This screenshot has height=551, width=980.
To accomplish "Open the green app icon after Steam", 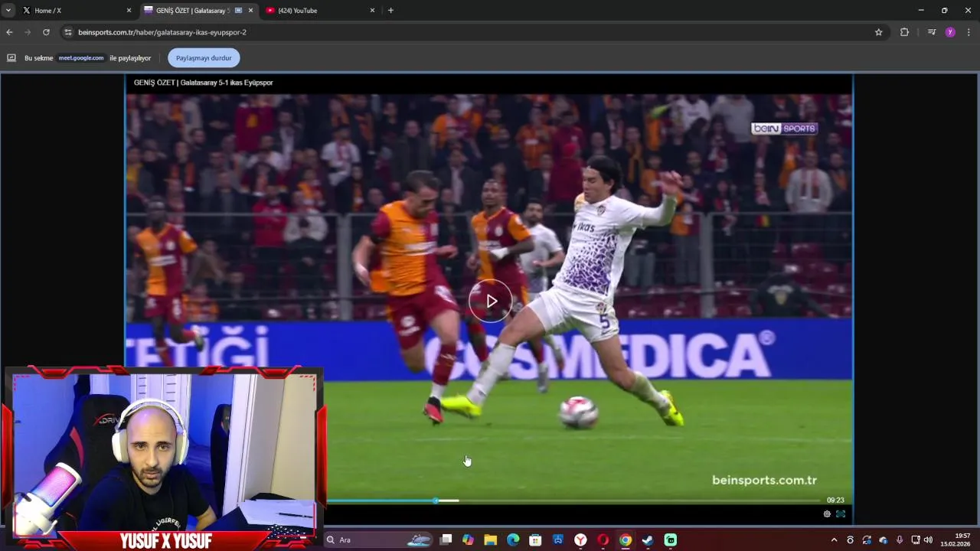I will pos(671,540).
